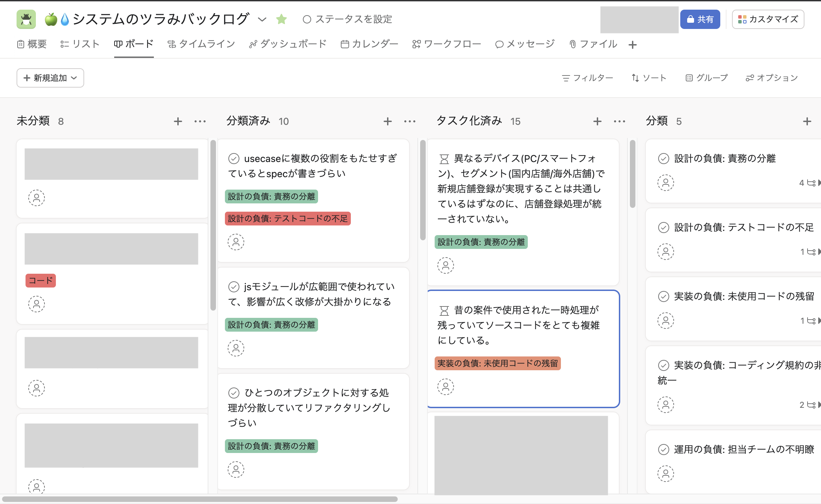Expand 4 subtasks on 責務の分離 card
This screenshot has width=821, height=504.
tap(809, 183)
